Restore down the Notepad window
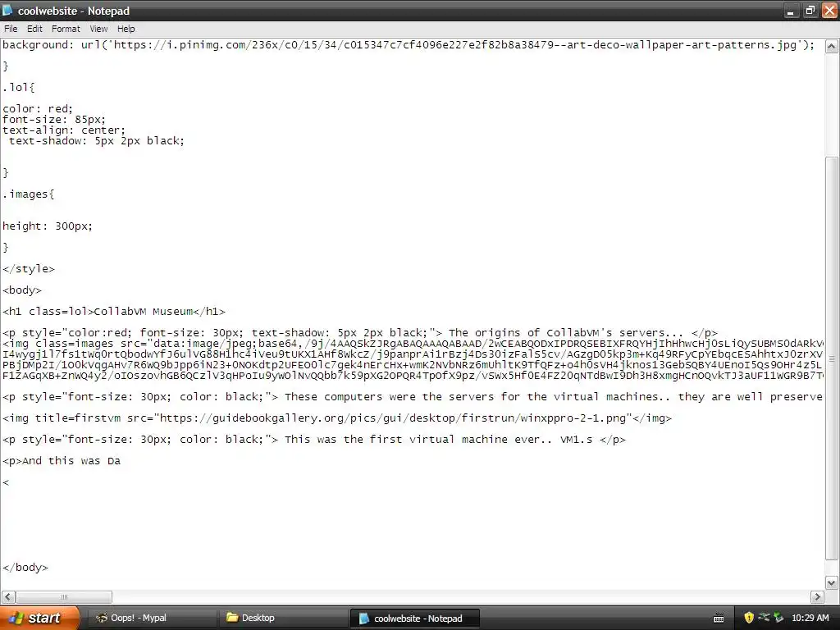Screen dimensions: 840x630 tap(810, 11)
